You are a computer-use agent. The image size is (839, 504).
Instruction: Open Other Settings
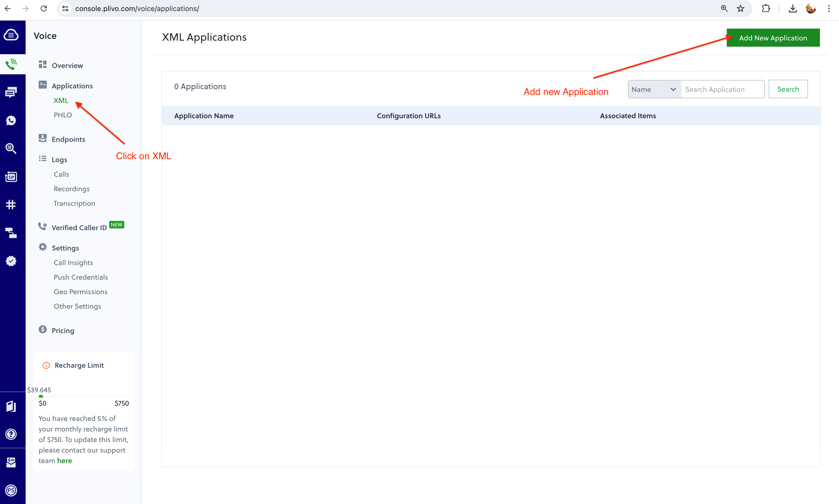(x=77, y=306)
